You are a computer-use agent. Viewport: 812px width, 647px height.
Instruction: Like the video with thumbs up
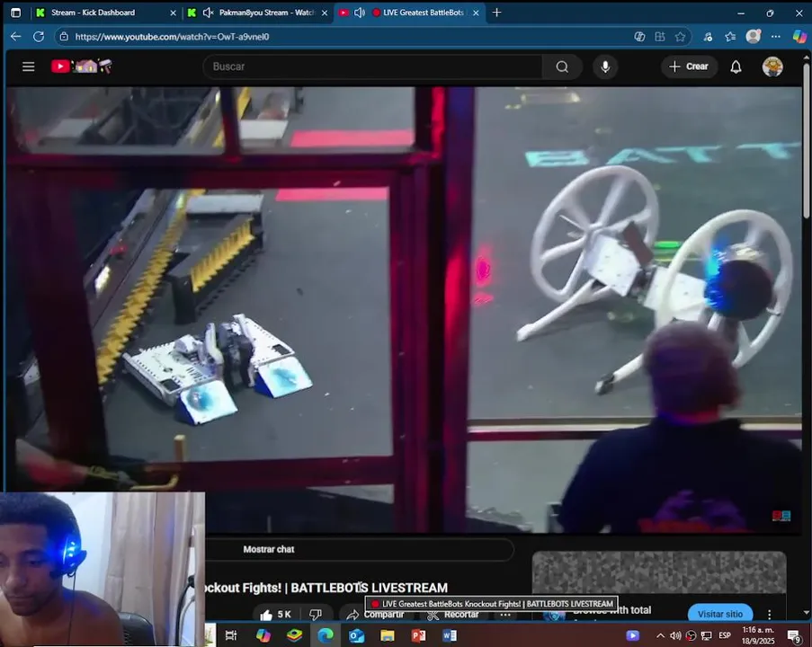pos(275,615)
